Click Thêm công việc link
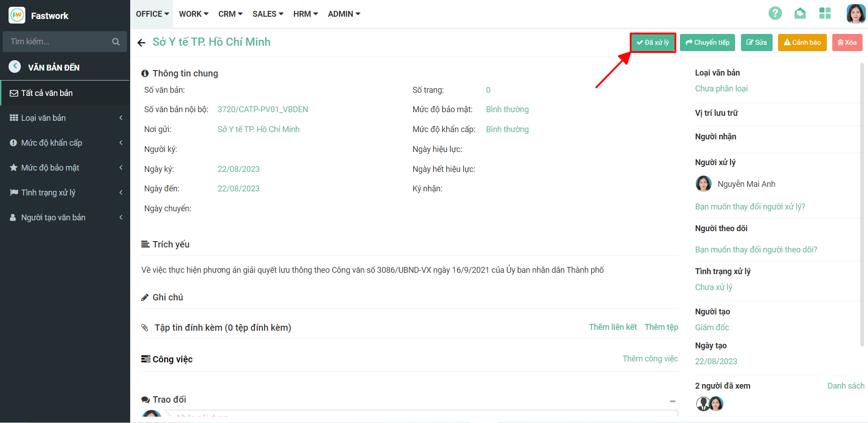The height and width of the screenshot is (423, 868). pyautogui.click(x=650, y=359)
